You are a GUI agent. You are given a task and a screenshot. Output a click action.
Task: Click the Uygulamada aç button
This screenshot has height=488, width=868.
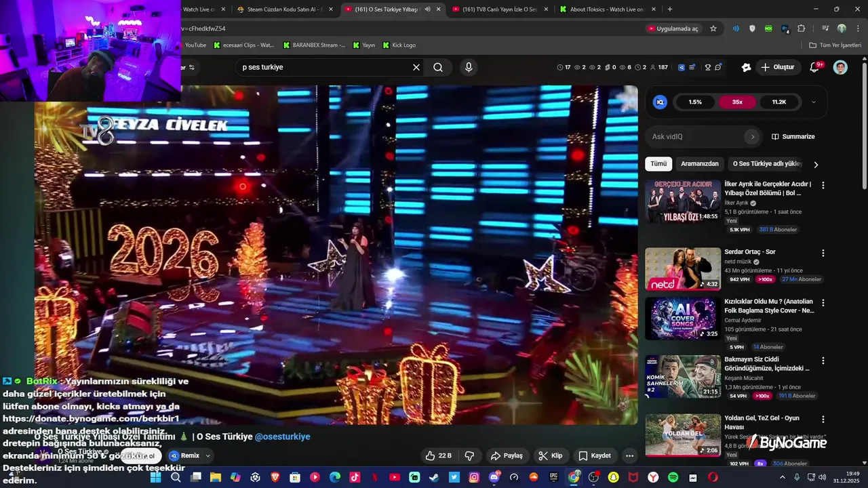tap(673, 28)
